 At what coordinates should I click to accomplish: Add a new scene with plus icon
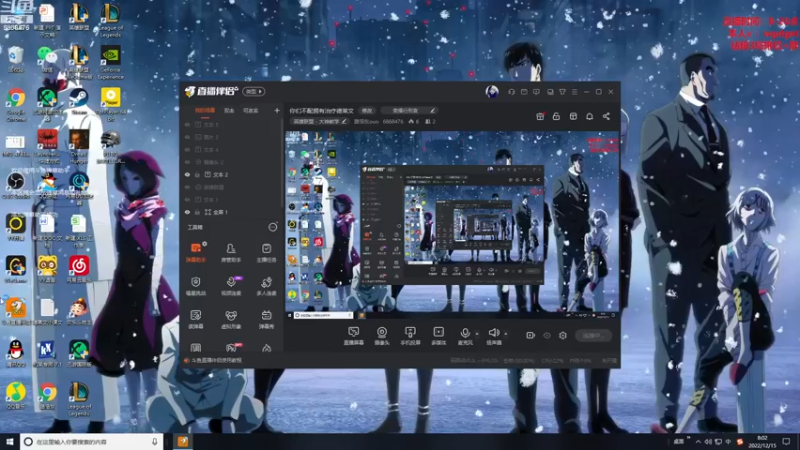coord(277,110)
